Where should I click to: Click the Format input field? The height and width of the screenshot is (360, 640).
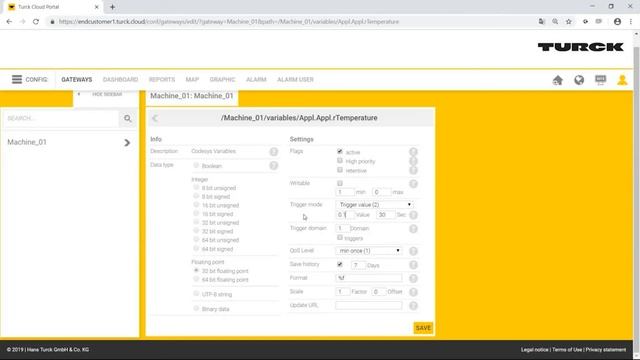tap(369, 278)
